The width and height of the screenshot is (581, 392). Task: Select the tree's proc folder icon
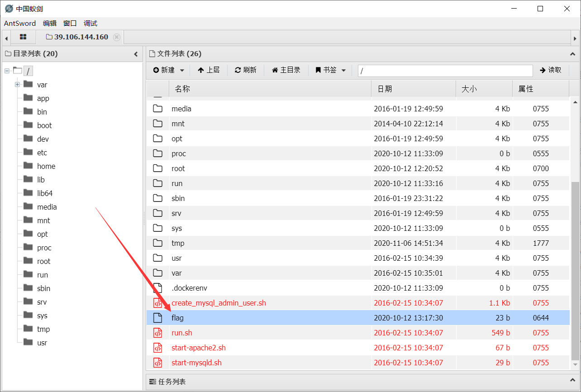tap(29, 247)
